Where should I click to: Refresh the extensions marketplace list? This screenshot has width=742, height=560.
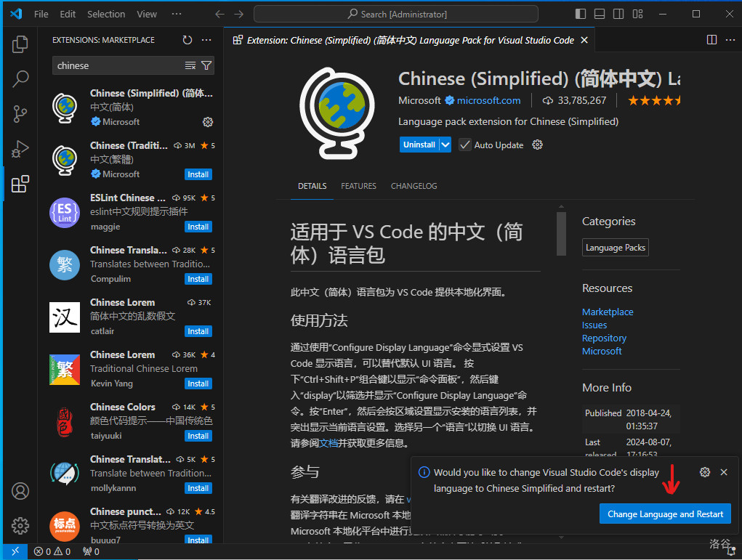[x=187, y=40]
